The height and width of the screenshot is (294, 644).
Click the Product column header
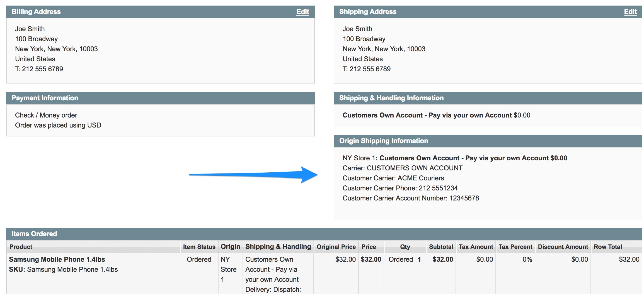[x=21, y=247]
